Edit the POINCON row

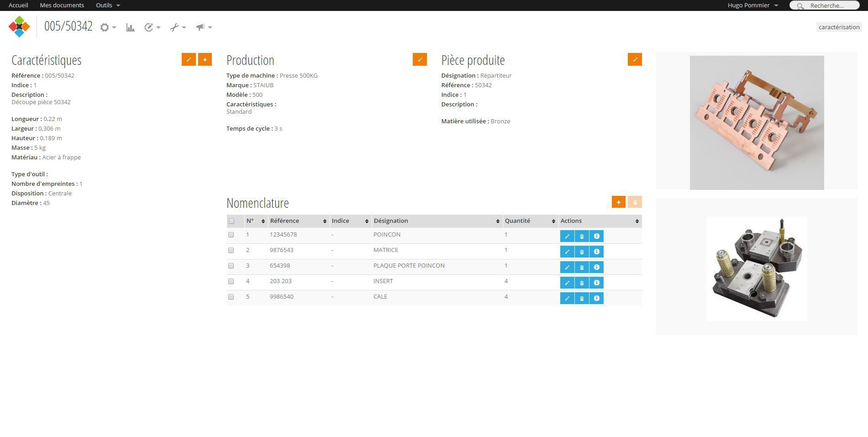point(567,236)
